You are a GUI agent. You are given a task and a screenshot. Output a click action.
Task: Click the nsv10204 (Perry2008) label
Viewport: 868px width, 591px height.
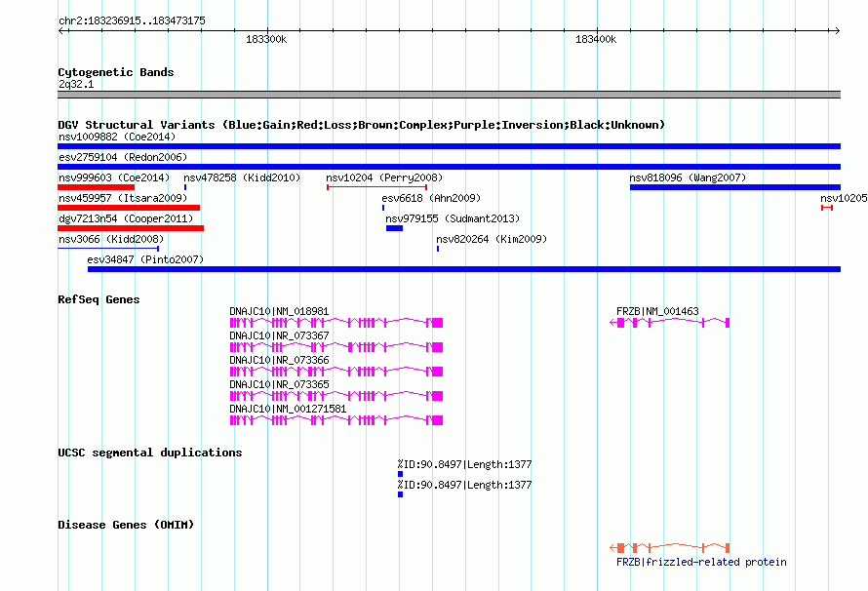point(384,177)
